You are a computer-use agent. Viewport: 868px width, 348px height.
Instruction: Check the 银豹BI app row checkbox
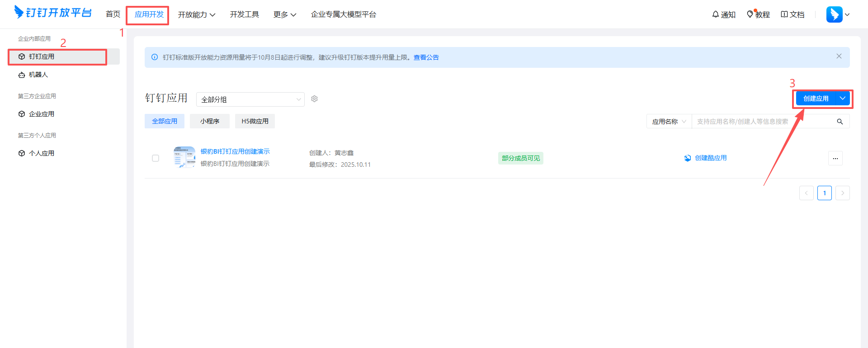[156, 158]
